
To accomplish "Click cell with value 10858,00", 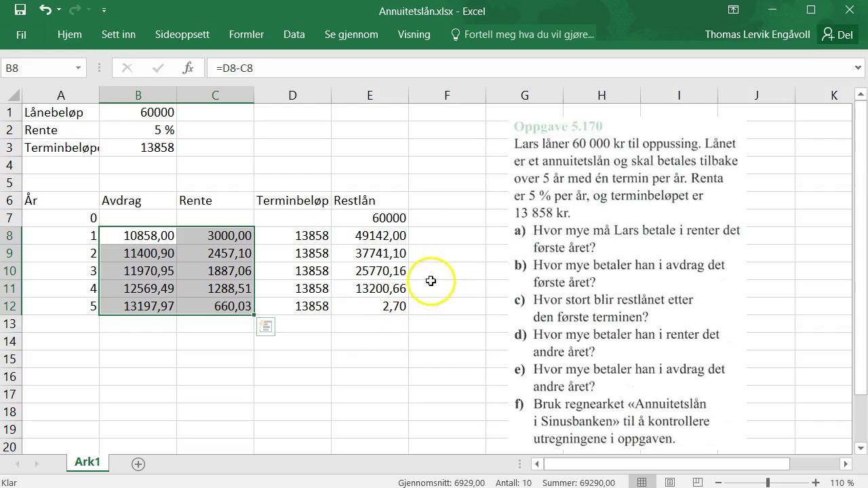I will [138, 236].
